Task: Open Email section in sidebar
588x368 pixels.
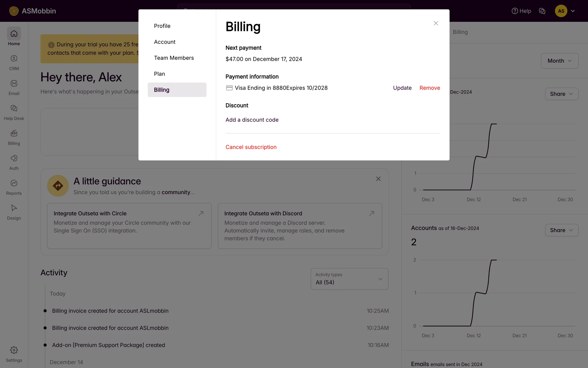Action: (x=14, y=87)
